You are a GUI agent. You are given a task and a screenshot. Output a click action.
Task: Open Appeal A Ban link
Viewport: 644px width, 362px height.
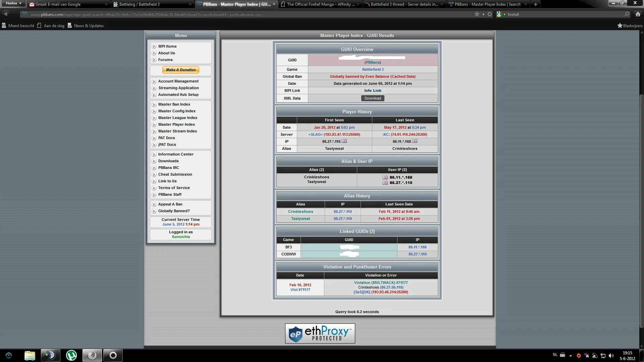[x=170, y=204]
